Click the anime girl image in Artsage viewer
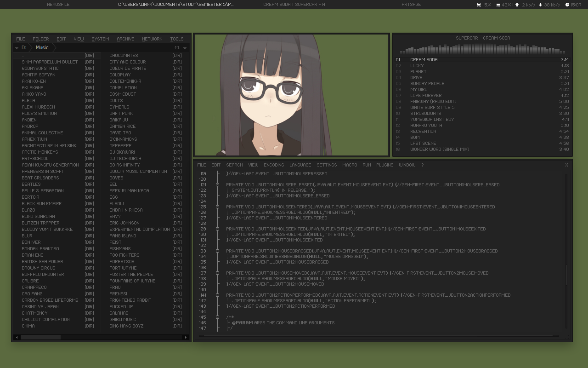The image size is (588, 368). click(292, 95)
